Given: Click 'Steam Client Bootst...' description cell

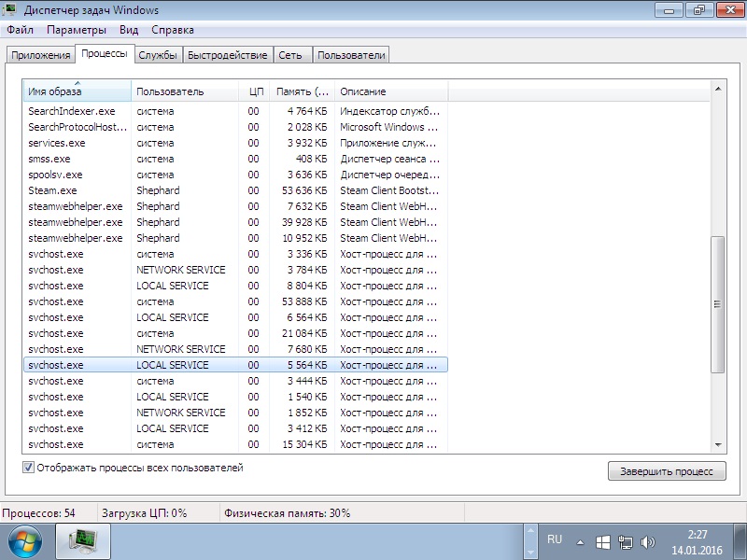Looking at the screenshot, I should click(389, 190).
